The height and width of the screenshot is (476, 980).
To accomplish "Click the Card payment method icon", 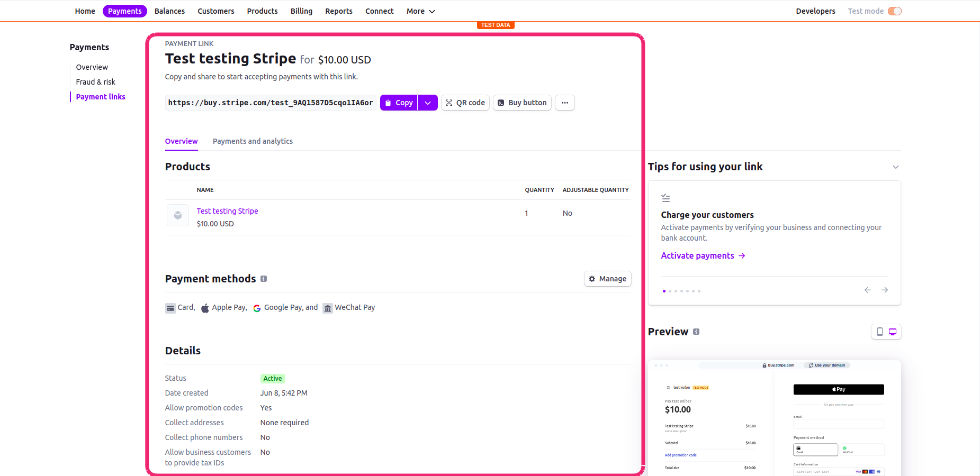I will [x=170, y=308].
